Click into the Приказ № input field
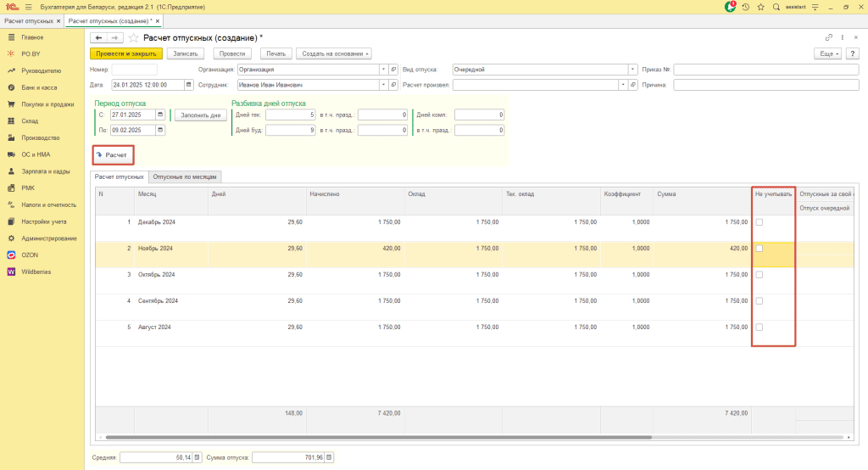This screenshot has height=470, width=868. 765,70
